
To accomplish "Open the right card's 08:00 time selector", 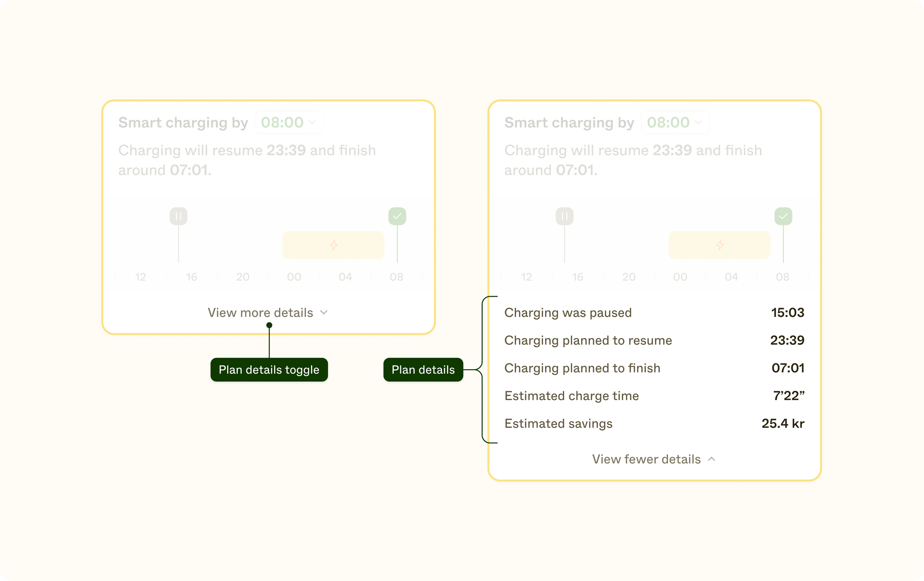I will 675,122.
